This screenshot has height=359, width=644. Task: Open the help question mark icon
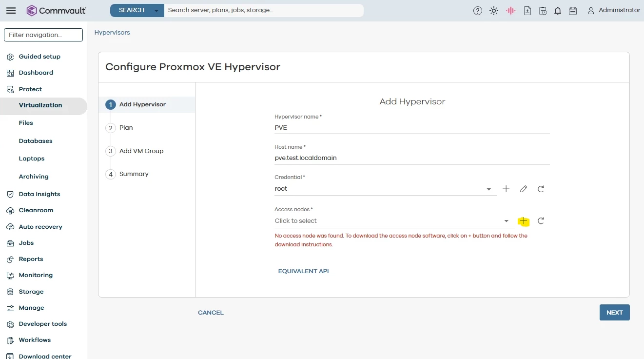point(478,11)
